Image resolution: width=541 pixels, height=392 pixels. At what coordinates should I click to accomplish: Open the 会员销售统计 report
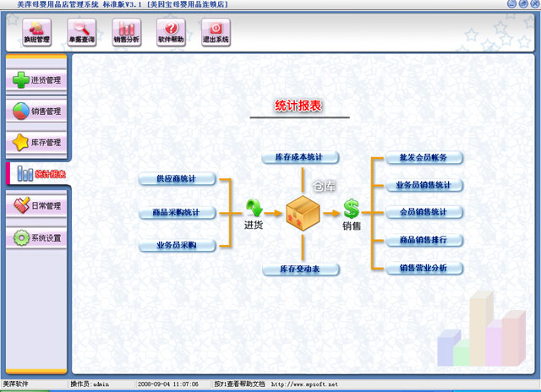[x=424, y=212]
